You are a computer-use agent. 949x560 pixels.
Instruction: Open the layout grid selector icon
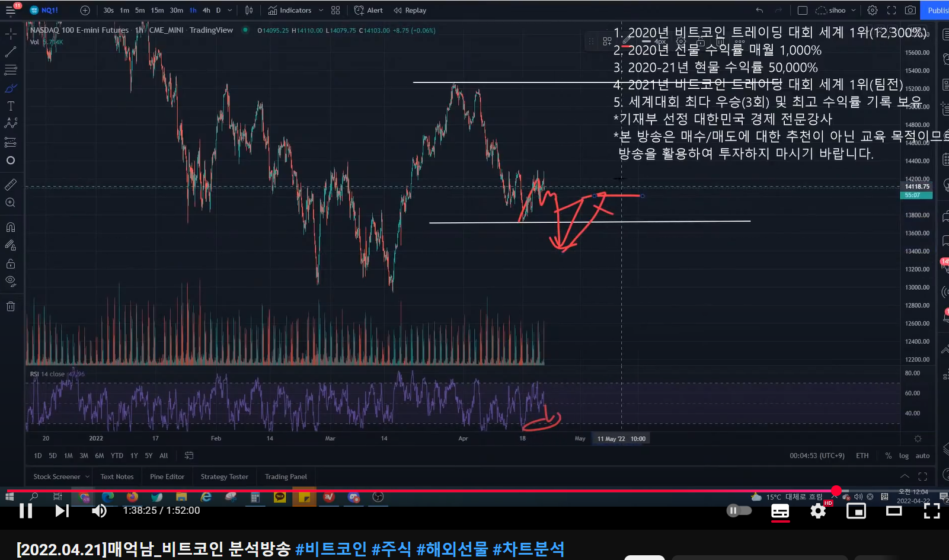pos(335,10)
